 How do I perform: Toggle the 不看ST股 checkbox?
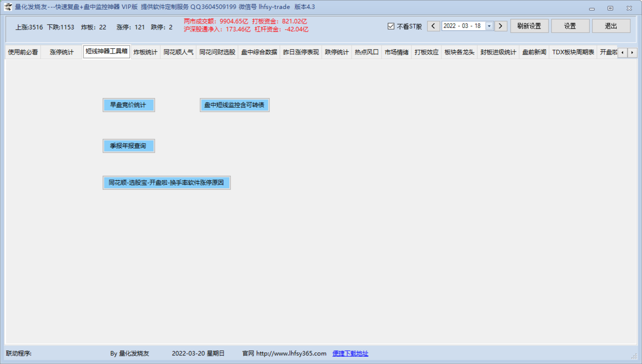point(391,26)
